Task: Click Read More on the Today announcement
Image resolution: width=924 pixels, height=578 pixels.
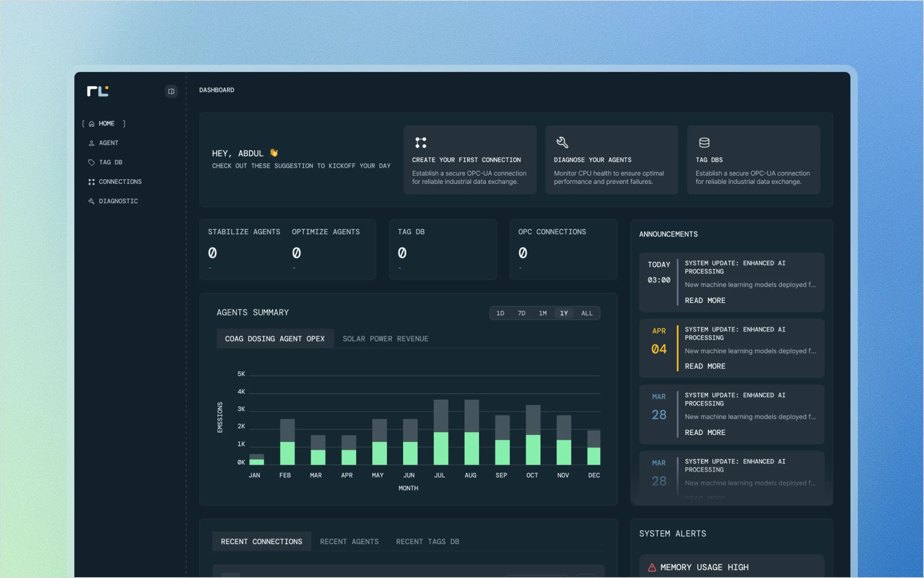Action: [x=705, y=301]
